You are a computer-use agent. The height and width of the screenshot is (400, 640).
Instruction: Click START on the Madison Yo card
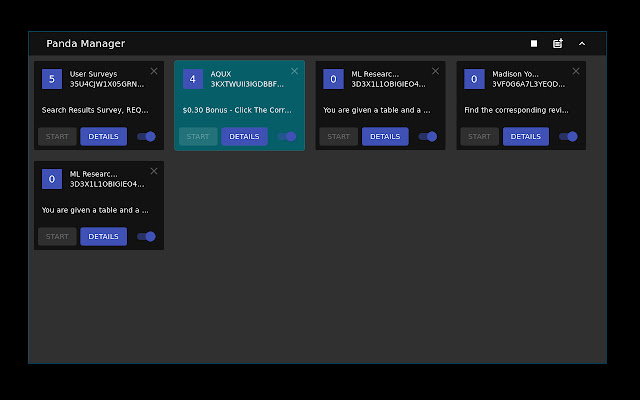coord(480,136)
